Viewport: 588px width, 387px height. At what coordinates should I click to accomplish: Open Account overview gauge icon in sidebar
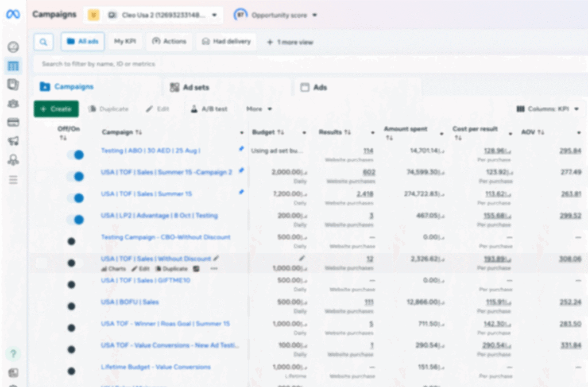click(x=13, y=47)
